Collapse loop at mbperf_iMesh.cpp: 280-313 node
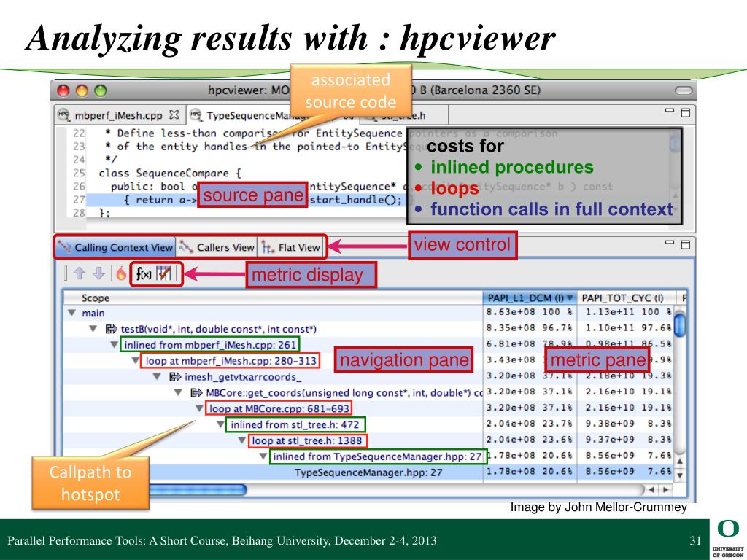The image size is (747, 560). coord(136,360)
